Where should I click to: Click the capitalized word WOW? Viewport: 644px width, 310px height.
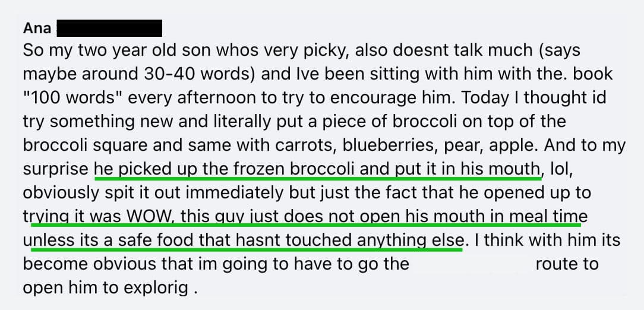point(147,216)
